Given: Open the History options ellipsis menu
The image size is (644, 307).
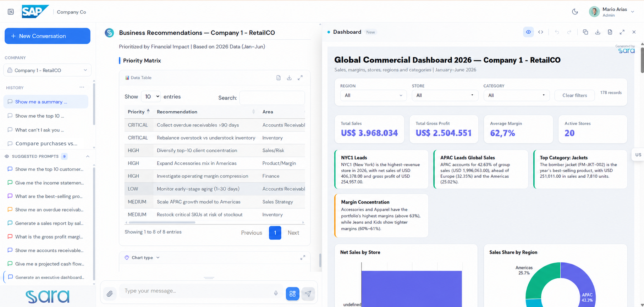Looking at the screenshot, I should [x=82, y=87].
